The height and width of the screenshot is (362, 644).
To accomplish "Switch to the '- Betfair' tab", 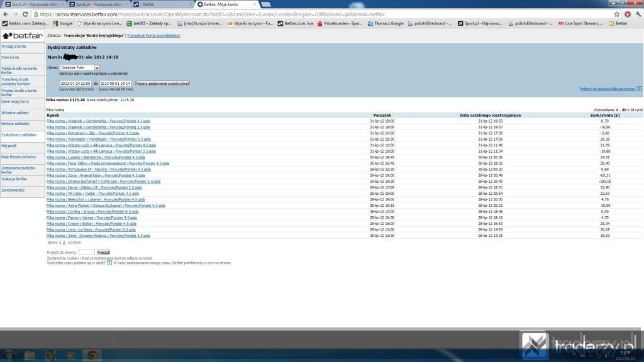I will pyautogui.click(x=162, y=4).
